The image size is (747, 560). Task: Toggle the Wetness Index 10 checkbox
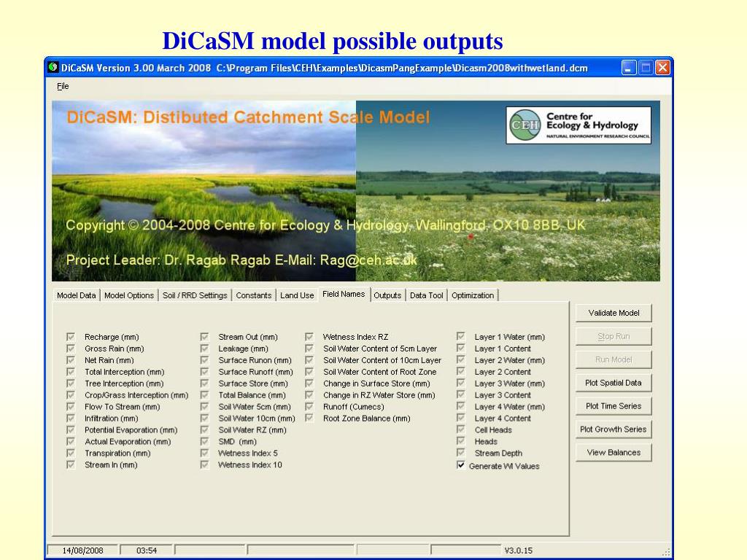(x=205, y=464)
